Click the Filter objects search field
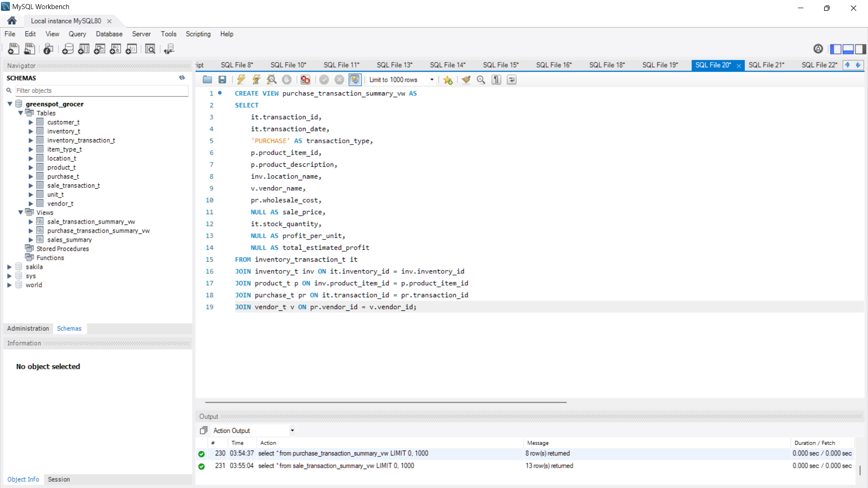The image size is (868, 488). click(x=102, y=90)
